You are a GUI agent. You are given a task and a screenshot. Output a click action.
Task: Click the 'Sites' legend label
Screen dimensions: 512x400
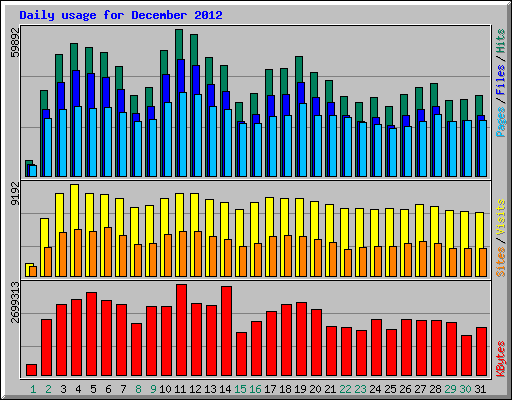pos(500,262)
